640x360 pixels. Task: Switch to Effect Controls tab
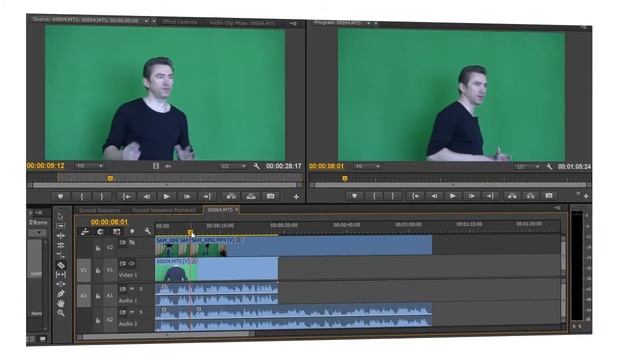(x=180, y=22)
